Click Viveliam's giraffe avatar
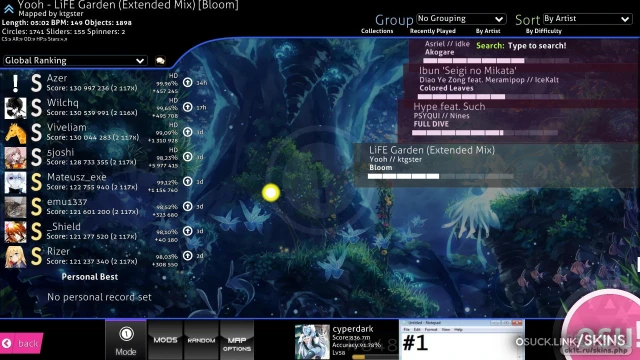The width and height of the screenshot is (640, 360). (15, 133)
